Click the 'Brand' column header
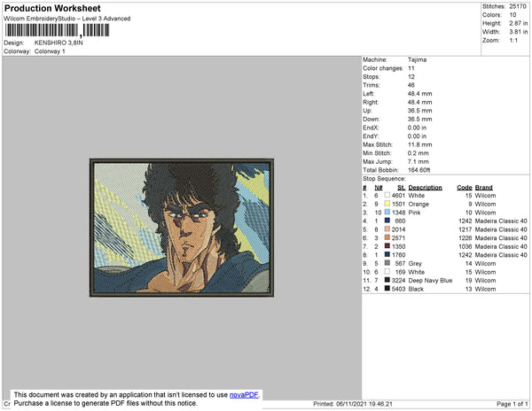Screen dimensions: 532x411 (x=484, y=188)
